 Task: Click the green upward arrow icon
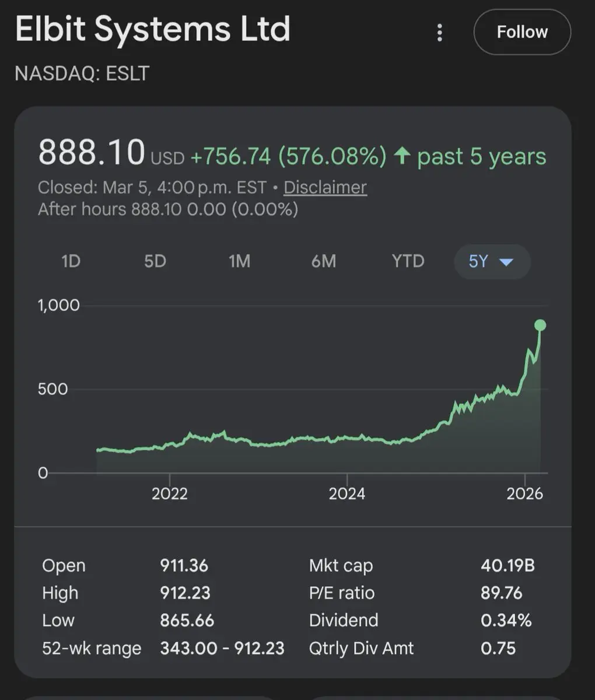402,156
